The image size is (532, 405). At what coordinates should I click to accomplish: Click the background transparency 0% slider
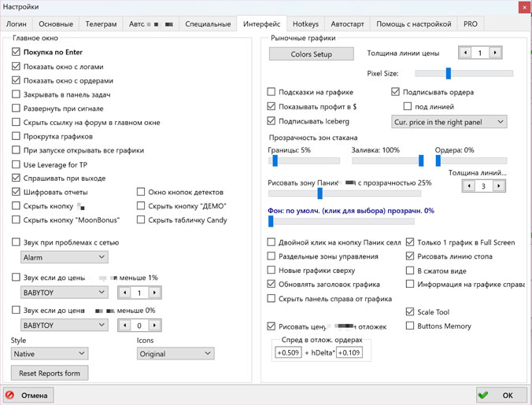[342, 221]
